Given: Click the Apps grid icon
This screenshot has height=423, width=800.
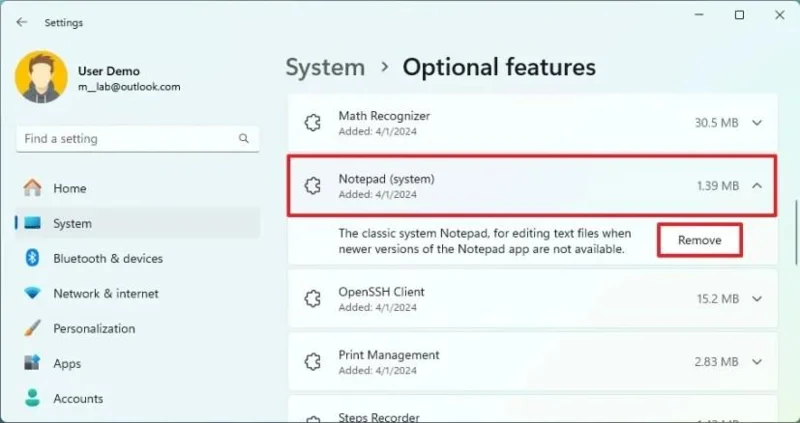Looking at the screenshot, I should 32,363.
